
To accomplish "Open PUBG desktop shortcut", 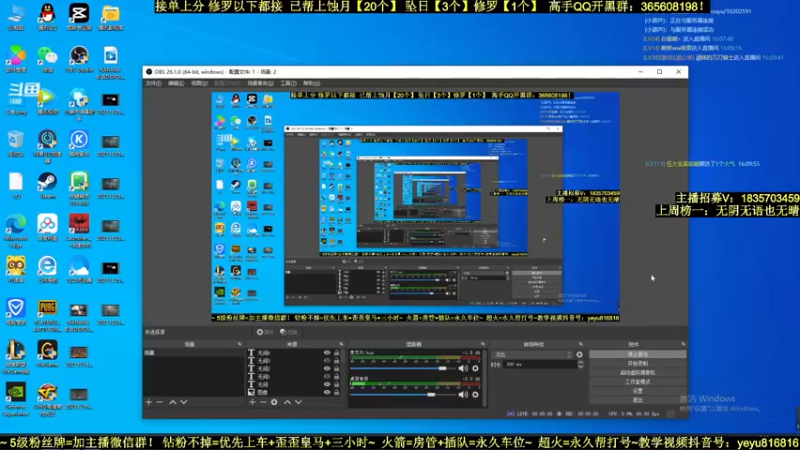I will (47, 315).
